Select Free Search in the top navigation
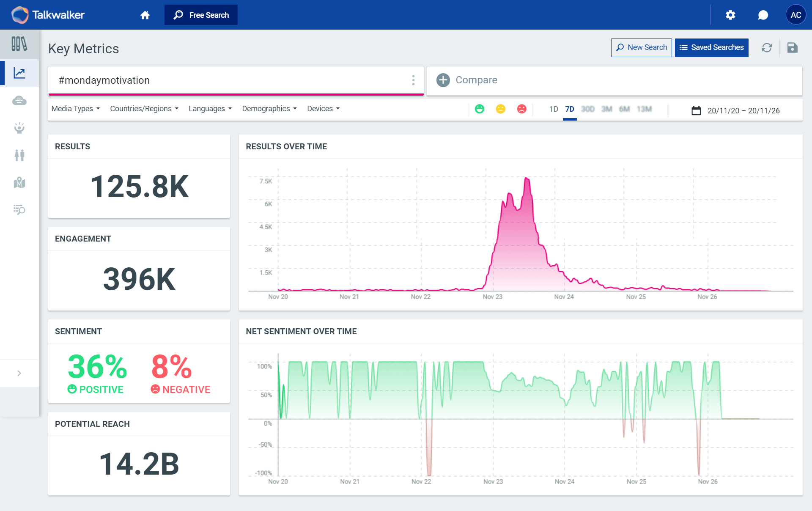The image size is (812, 511). tap(201, 15)
